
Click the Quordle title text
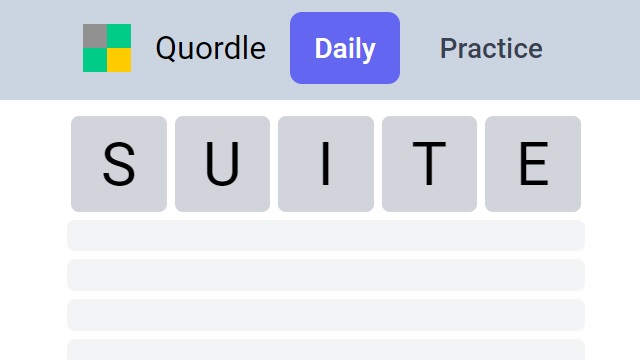coord(211,48)
